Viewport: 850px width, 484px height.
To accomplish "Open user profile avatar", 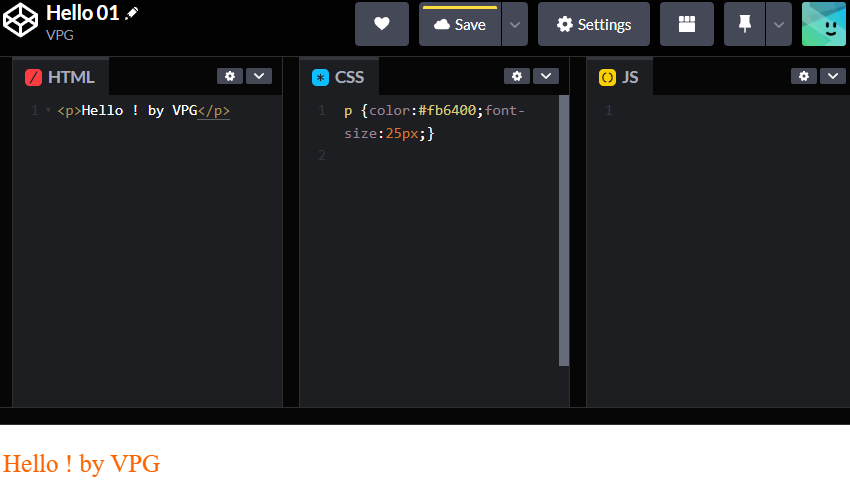I will coord(824,24).
